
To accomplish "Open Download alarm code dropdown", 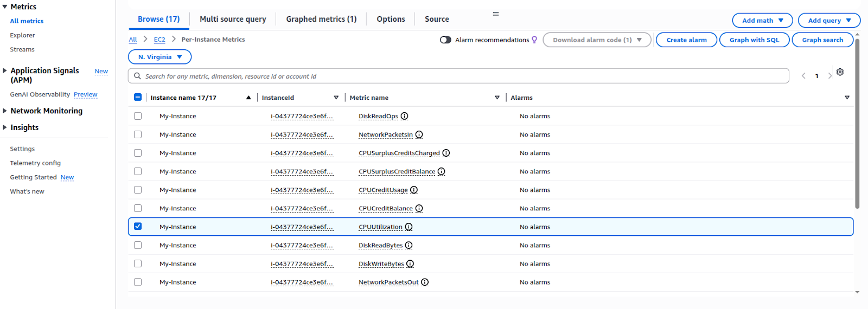I will coord(597,40).
